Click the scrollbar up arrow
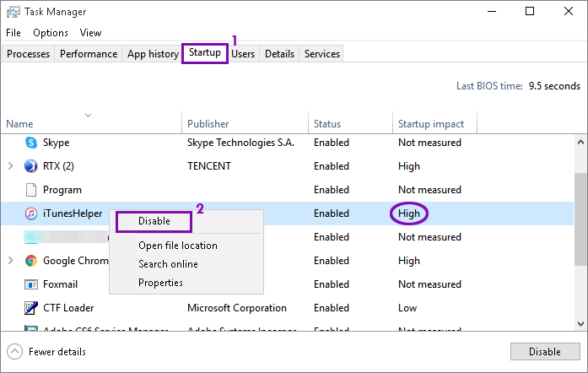Image resolution: width=588 pixels, height=373 pixels. pos(580,143)
